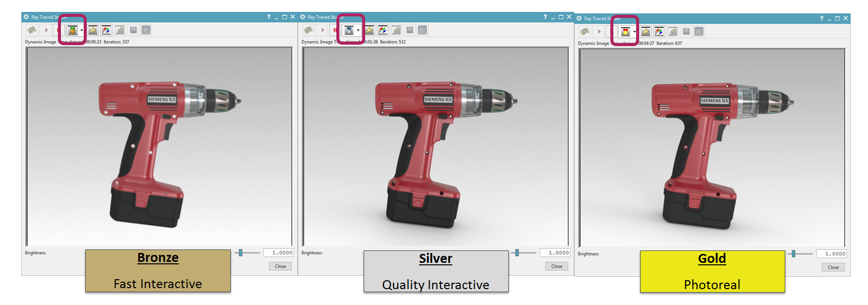This screenshot has width=868, height=305.
Task: Click Brightness slider handle in Bronze window
Action: [x=240, y=253]
